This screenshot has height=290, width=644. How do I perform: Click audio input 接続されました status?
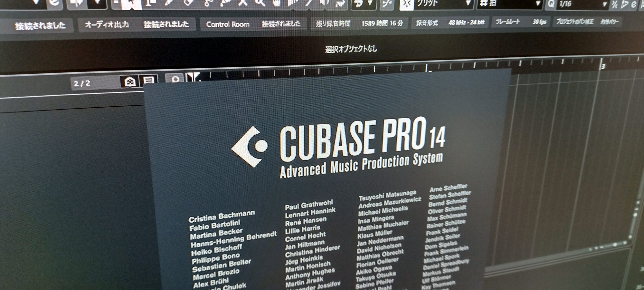(40, 25)
